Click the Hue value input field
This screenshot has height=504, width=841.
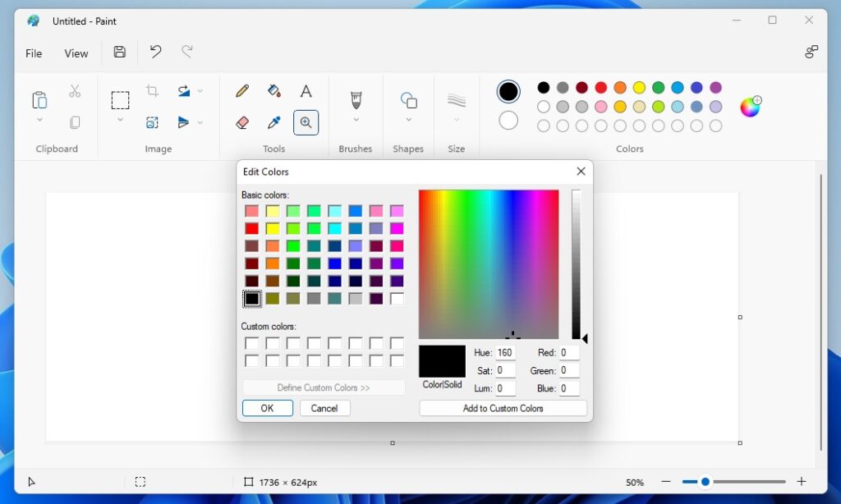click(504, 352)
